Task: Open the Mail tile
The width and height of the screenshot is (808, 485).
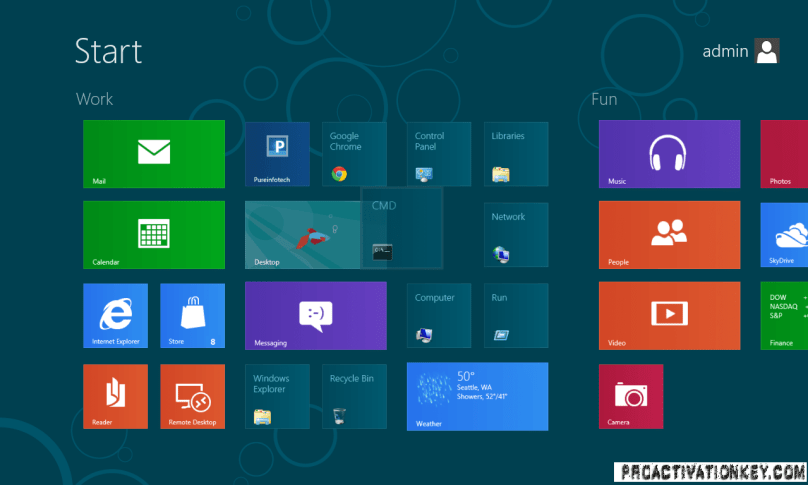Action: point(153,153)
